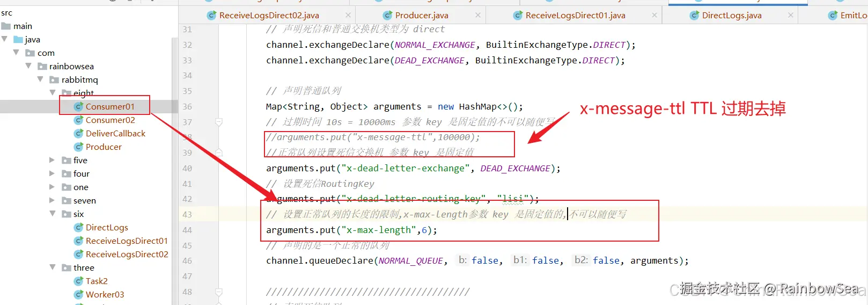The width and height of the screenshot is (868, 305).
Task: Click the Task2 class icon
Action: [78, 281]
